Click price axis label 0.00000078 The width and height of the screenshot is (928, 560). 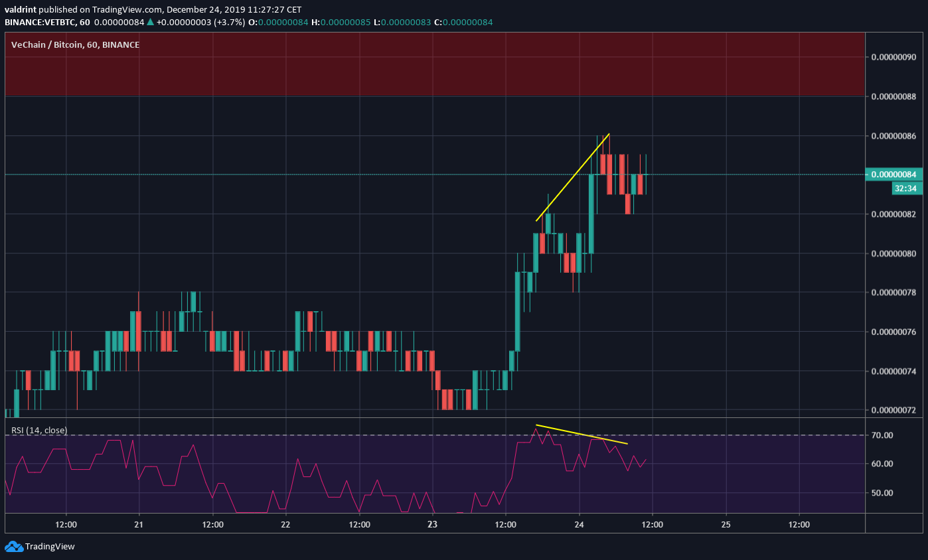(894, 293)
